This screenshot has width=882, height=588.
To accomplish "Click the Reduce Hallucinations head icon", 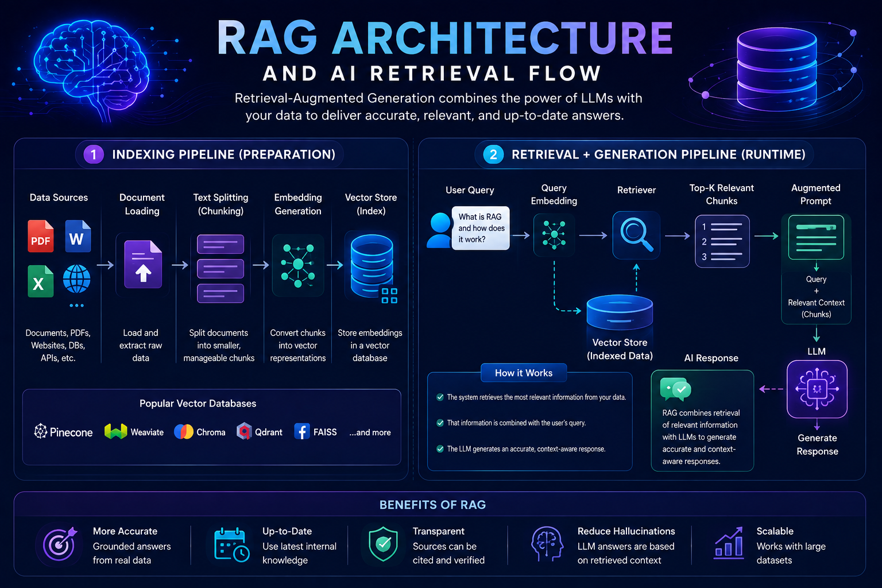I will [547, 544].
